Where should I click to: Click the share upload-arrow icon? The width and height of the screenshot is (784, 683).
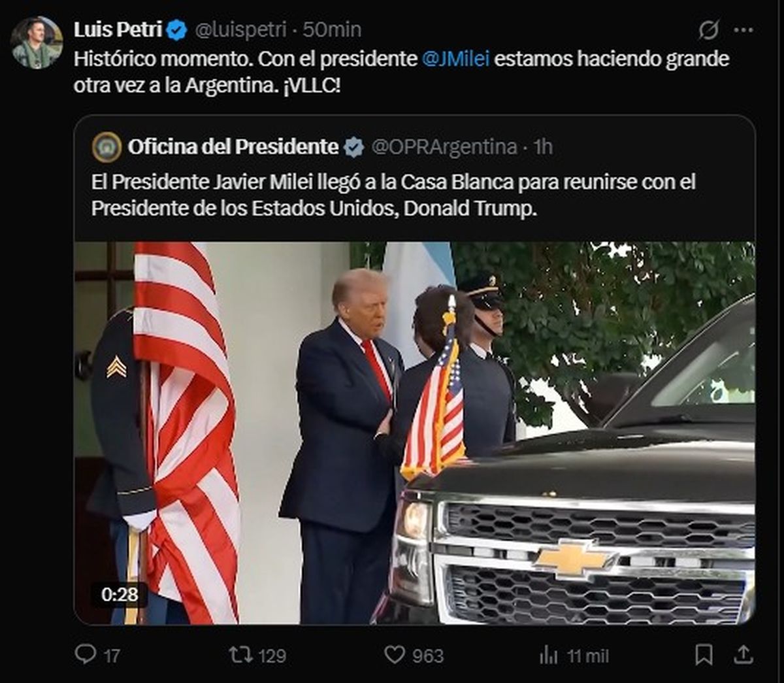point(743,654)
